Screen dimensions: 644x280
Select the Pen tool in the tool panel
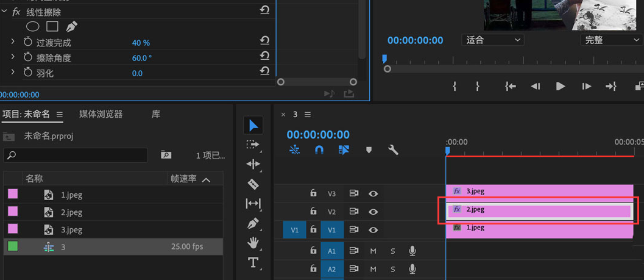253,223
